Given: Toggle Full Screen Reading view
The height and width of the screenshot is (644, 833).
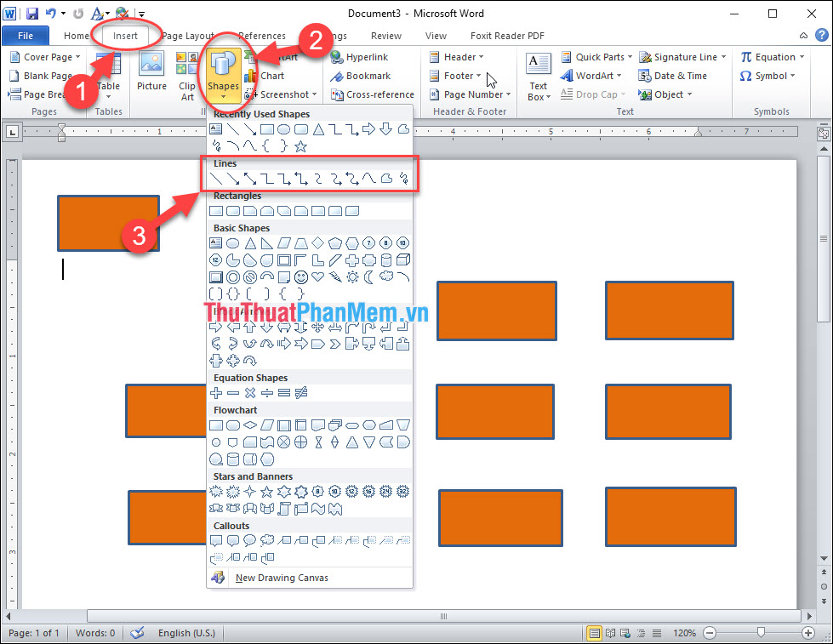Looking at the screenshot, I should (x=610, y=633).
